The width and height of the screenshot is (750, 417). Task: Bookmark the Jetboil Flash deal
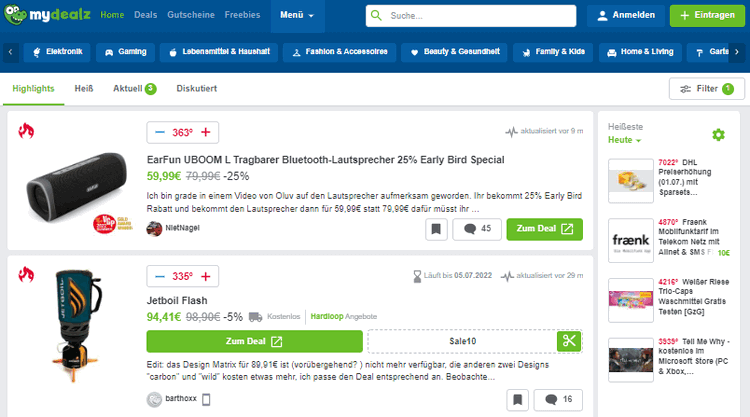517,400
